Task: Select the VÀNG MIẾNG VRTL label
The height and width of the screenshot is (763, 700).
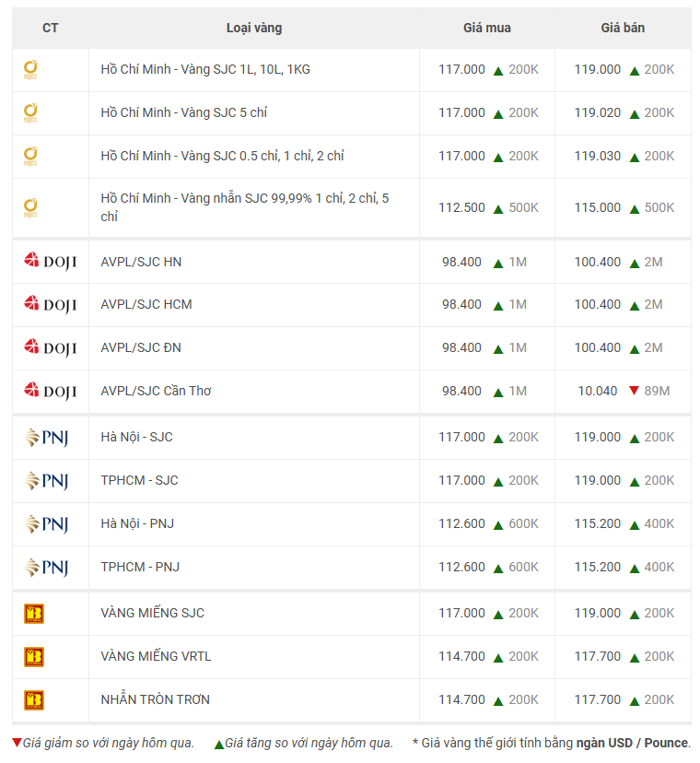Action: (157, 656)
